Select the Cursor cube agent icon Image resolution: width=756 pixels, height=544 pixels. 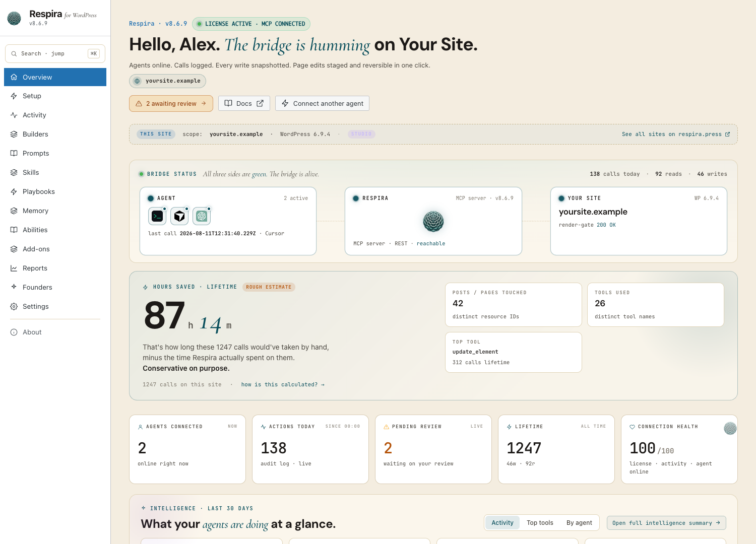pos(179,217)
